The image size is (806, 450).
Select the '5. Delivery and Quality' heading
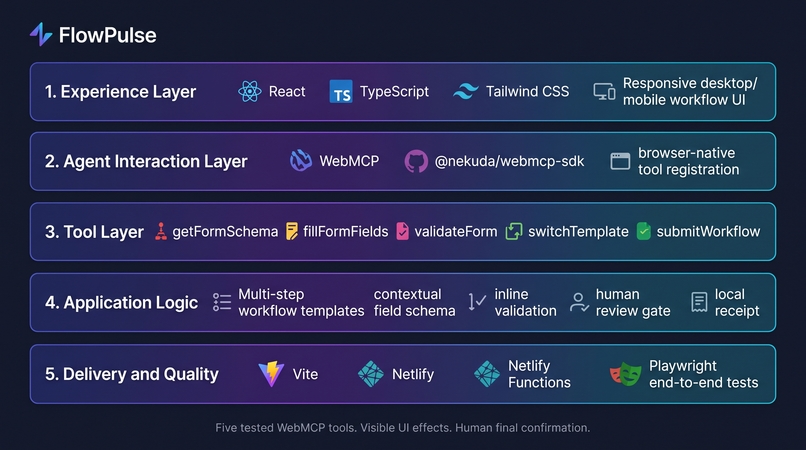(x=132, y=374)
